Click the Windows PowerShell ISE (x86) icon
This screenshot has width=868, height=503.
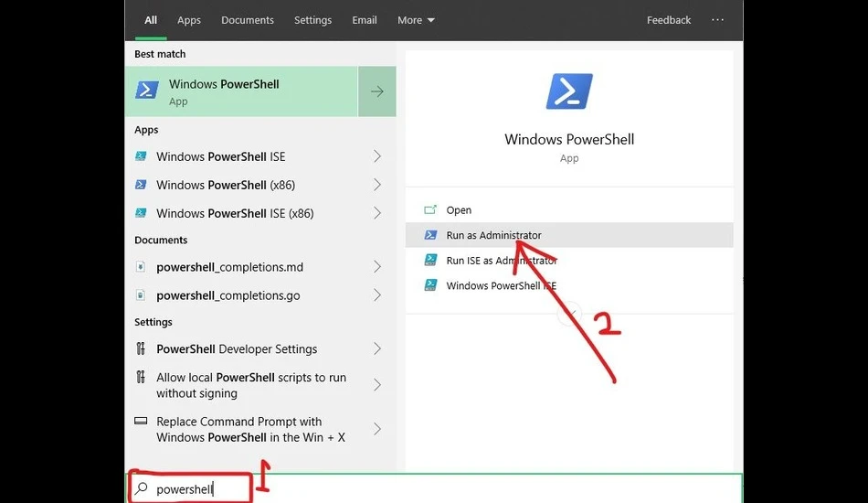[x=141, y=213]
